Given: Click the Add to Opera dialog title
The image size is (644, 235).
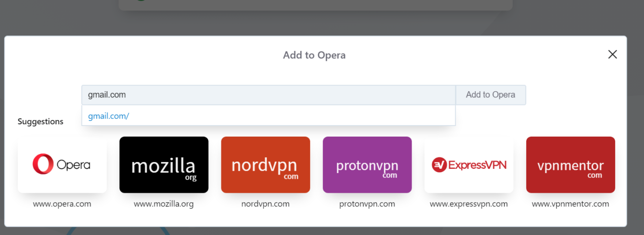Looking at the screenshot, I should click(x=314, y=55).
